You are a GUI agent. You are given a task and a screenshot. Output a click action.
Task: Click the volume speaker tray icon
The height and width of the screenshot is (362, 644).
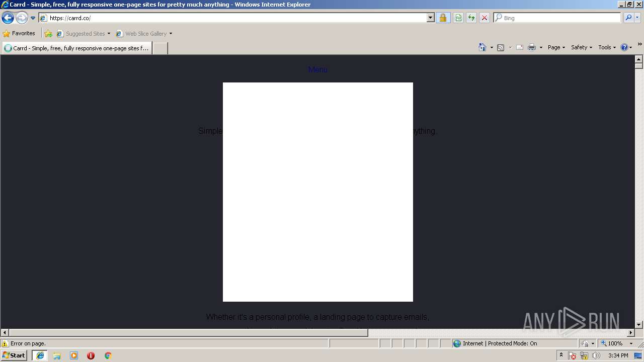[x=596, y=355]
